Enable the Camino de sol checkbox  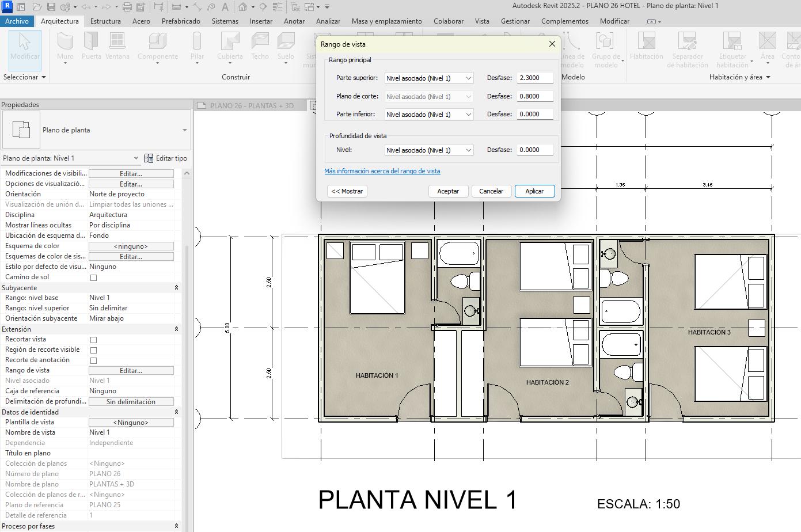point(93,278)
